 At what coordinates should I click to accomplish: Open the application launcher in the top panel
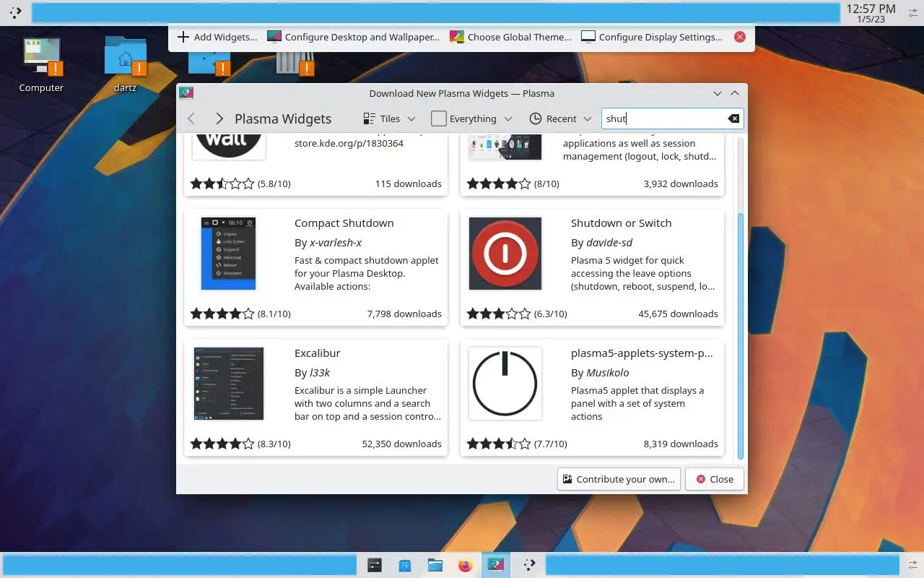[15, 12]
